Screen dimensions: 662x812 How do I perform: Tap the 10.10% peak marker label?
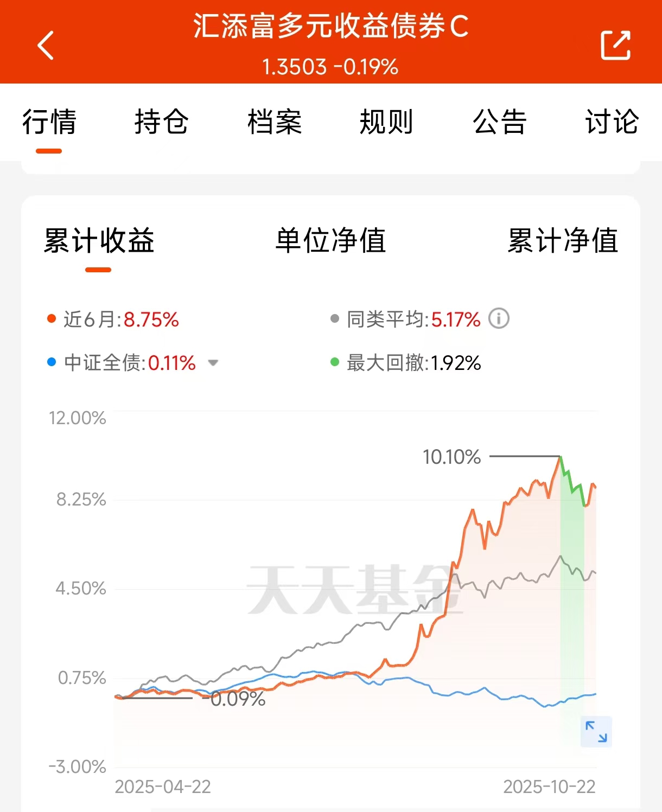point(451,457)
